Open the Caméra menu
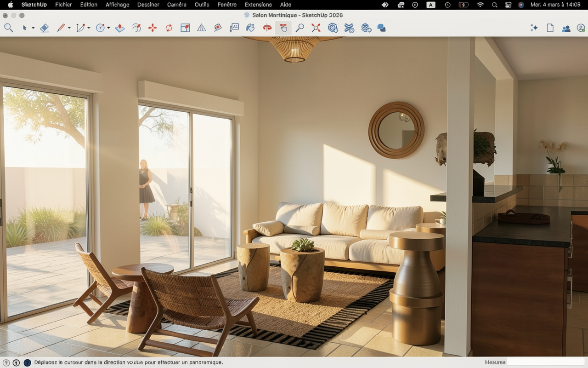Viewport: 588px width, 368px height. point(176,5)
